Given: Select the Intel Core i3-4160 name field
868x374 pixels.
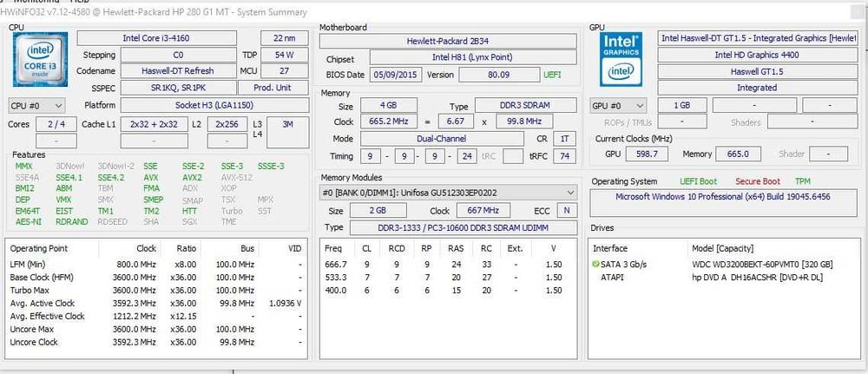Looking at the screenshot, I should pyautogui.click(x=156, y=38).
